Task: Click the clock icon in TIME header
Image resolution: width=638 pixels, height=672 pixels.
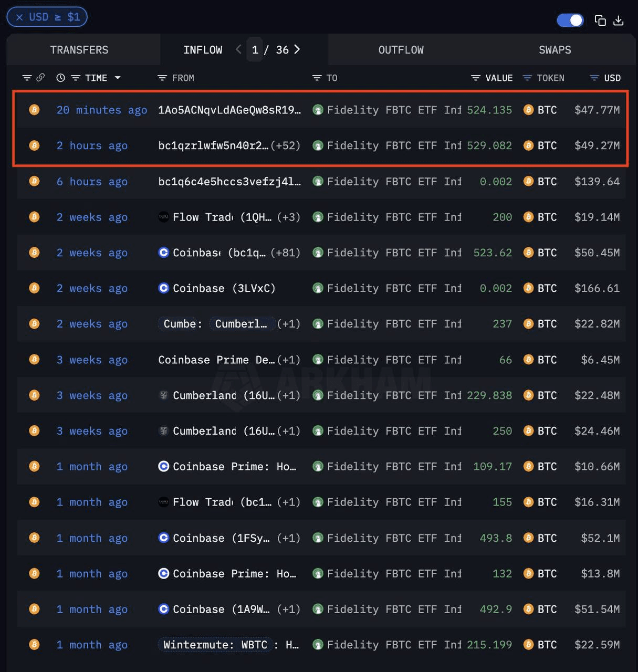Action: pos(60,78)
